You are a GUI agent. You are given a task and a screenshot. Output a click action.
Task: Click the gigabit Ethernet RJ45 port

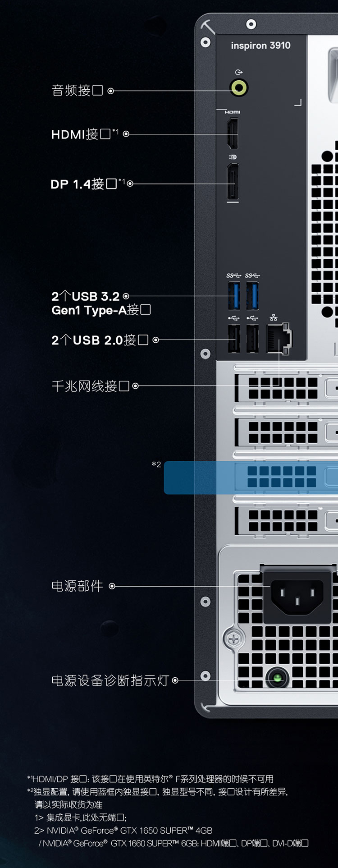click(x=279, y=338)
